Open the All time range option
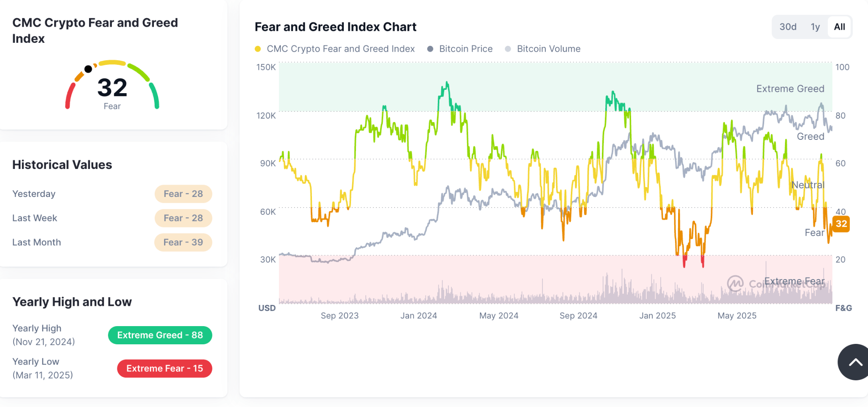868x407 pixels. coord(840,26)
